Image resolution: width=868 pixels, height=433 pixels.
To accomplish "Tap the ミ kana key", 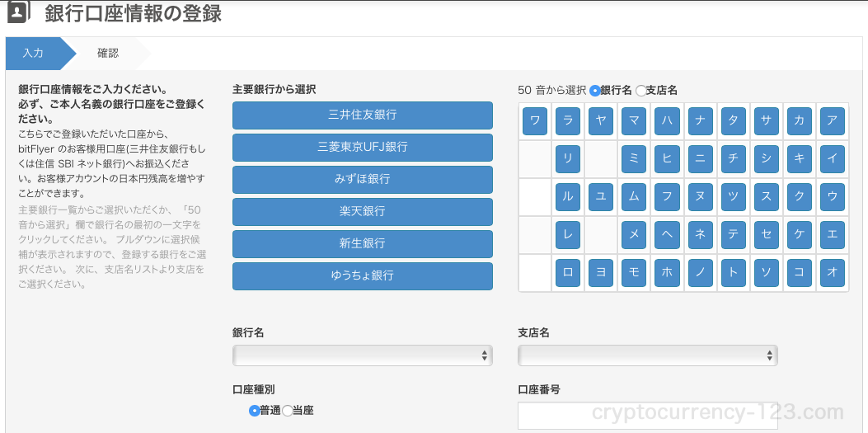I will pyautogui.click(x=634, y=159).
